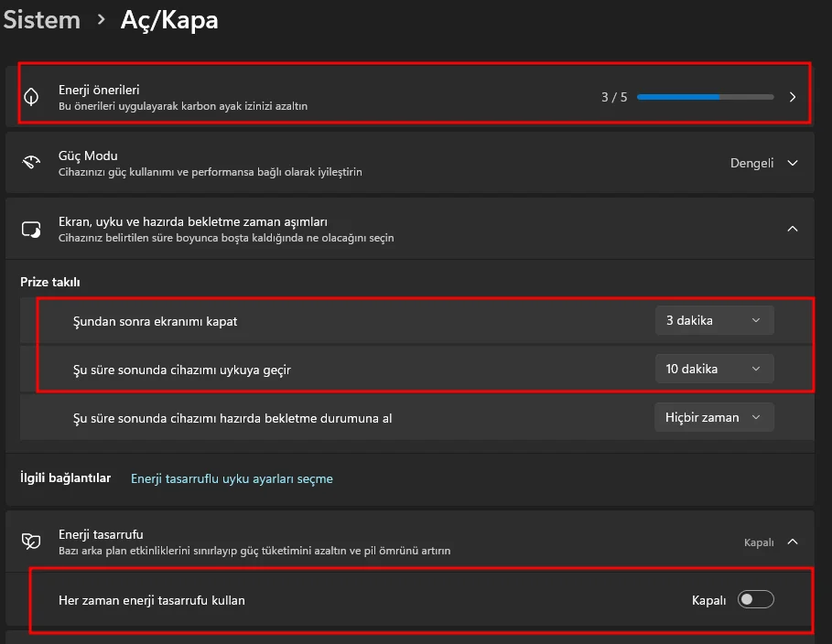Screen dimensions: 832x644
Task: Open the Hiçbir zaman hibernate dropdown
Action: 714,417
